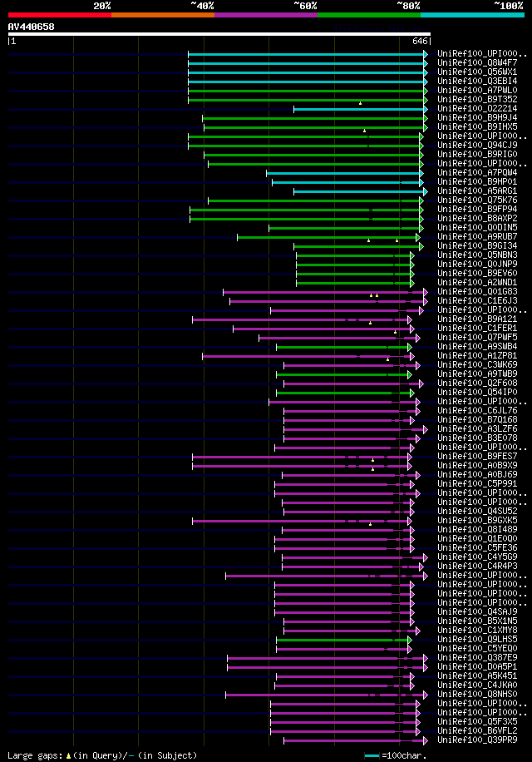Click the Large gaps legend text
532x762 pixels.
click(x=36, y=755)
